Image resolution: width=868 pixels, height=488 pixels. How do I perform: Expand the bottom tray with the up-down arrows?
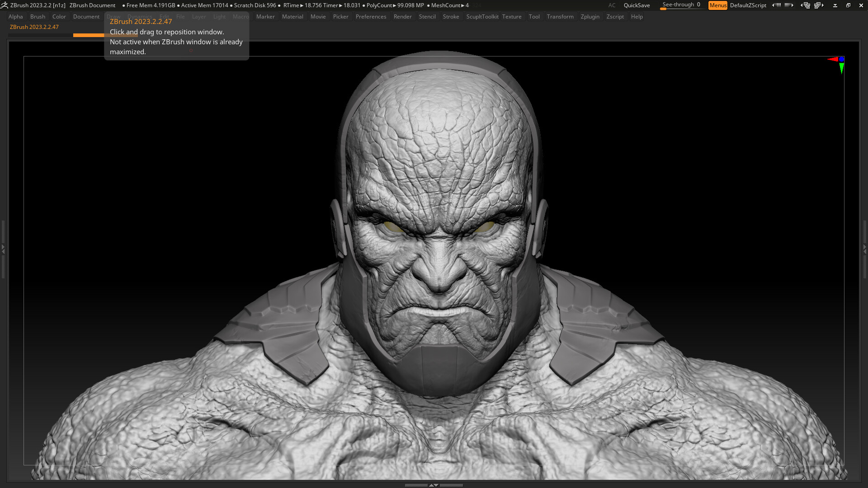pyautogui.click(x=434, y=485)
